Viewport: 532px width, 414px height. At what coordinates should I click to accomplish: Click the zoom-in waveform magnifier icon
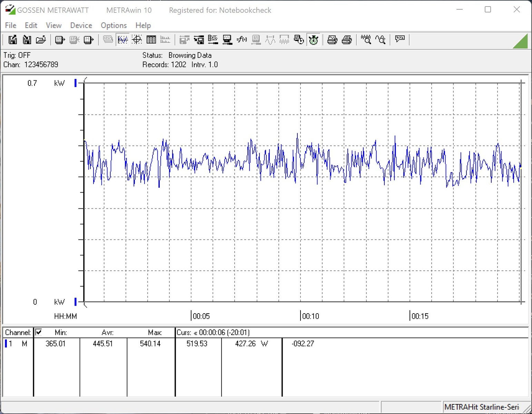click(x=366, y=40)
